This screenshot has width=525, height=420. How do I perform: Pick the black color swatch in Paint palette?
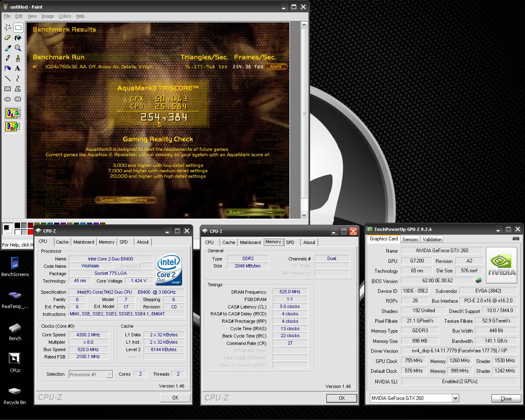coord(18,226)
